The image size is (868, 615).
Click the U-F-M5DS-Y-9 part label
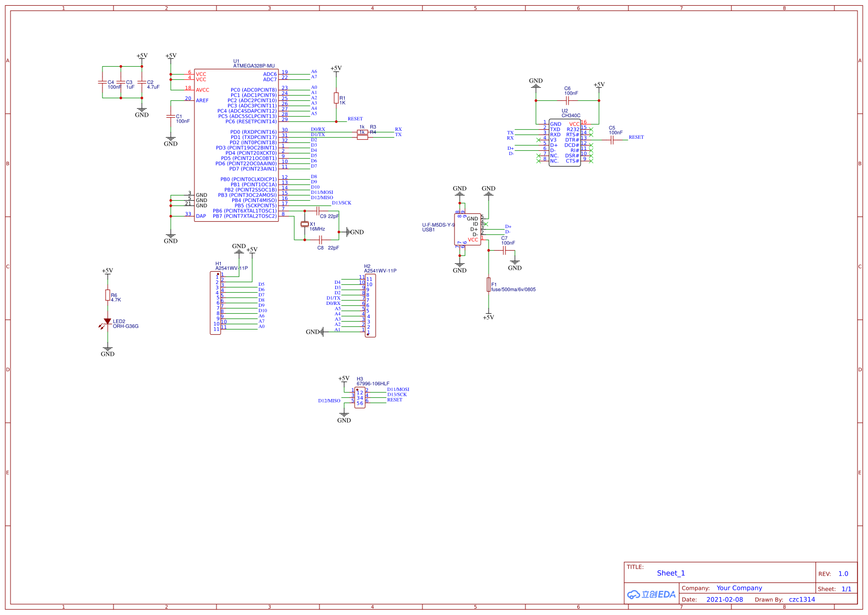(x=439, y=225)
